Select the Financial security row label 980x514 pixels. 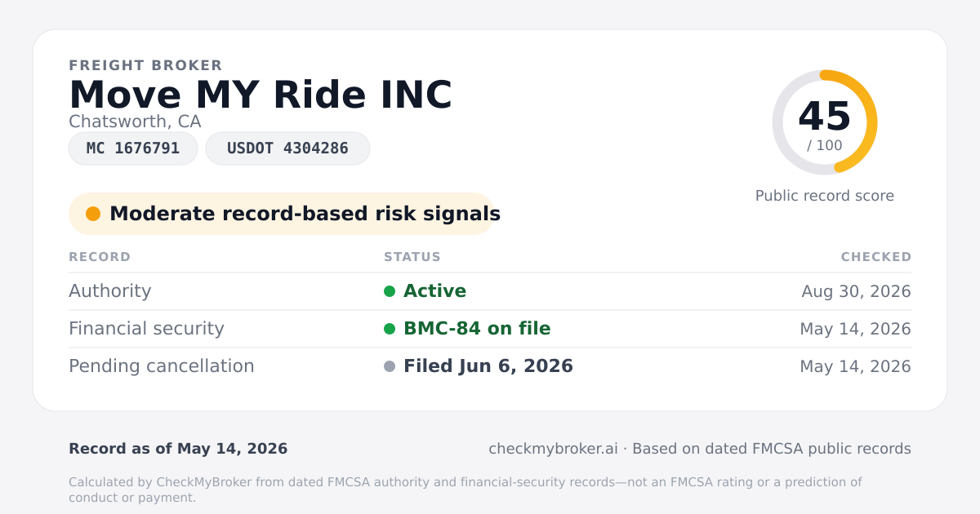pyautogui.click(x=146, y=329)
